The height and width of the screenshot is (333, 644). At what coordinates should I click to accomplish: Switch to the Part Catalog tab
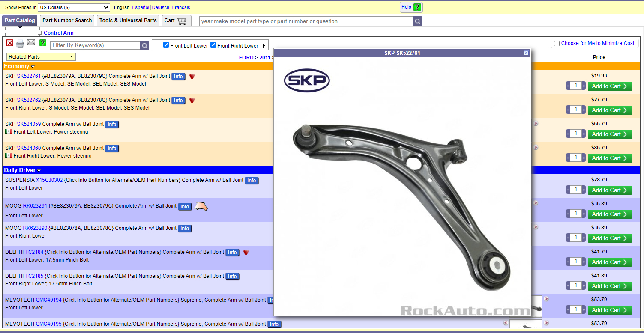(x=20, y=21)
